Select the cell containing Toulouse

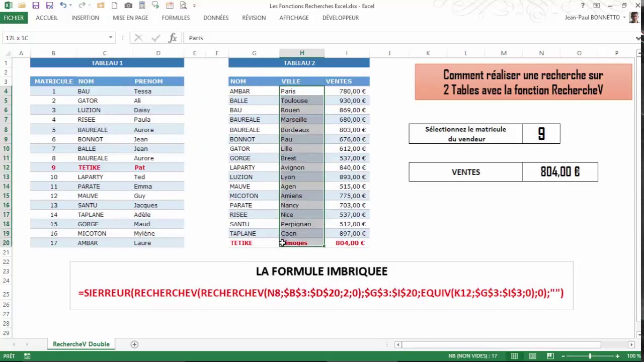(302, 101)
